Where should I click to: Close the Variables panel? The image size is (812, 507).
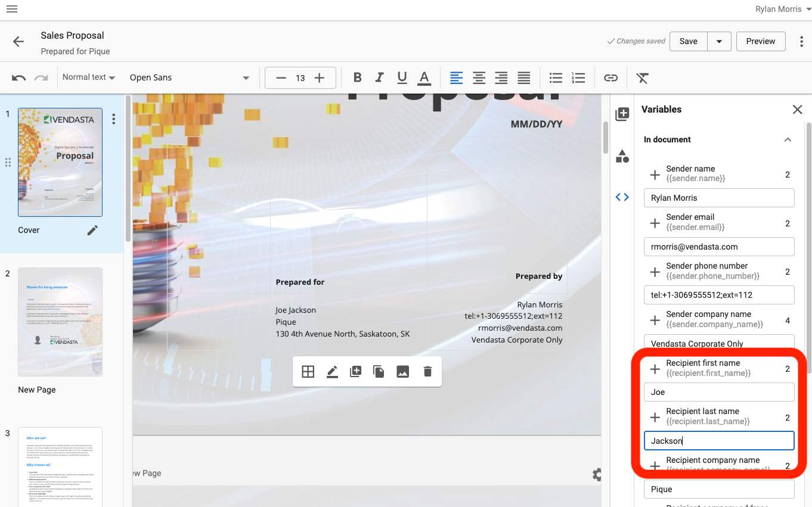[797, 110]
